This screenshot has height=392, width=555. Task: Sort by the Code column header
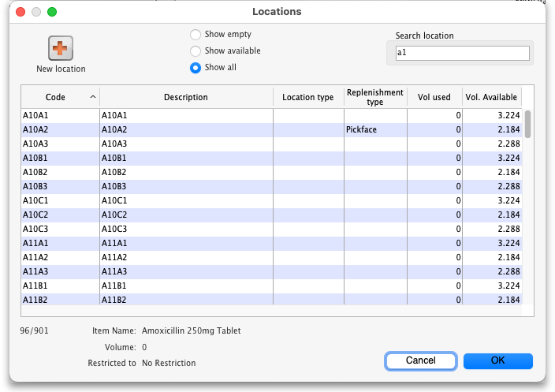[60, 97]
